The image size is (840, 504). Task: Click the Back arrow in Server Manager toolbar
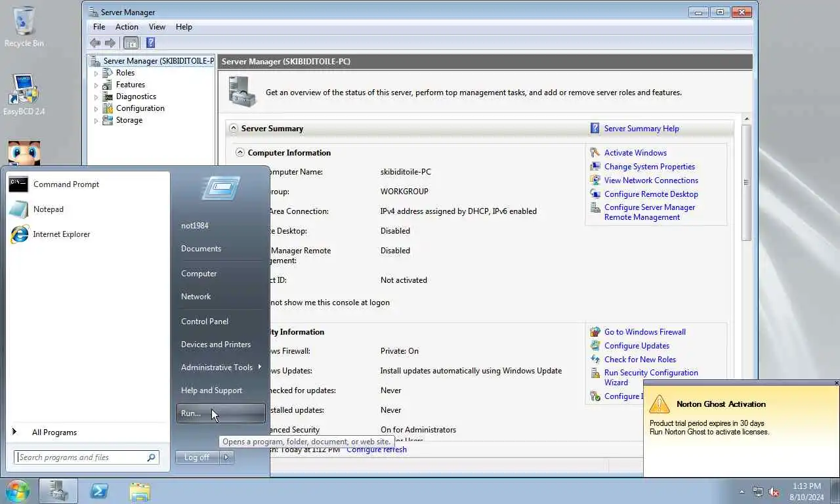tap(95, 43)
